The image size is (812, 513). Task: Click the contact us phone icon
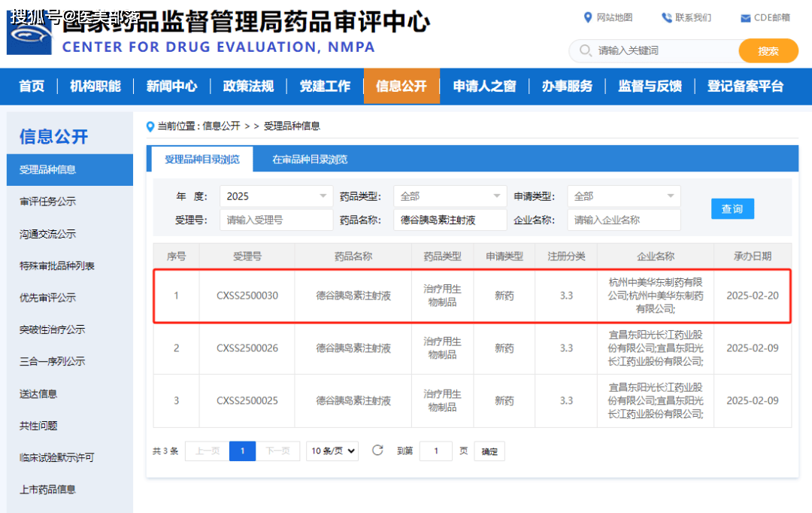666,17
